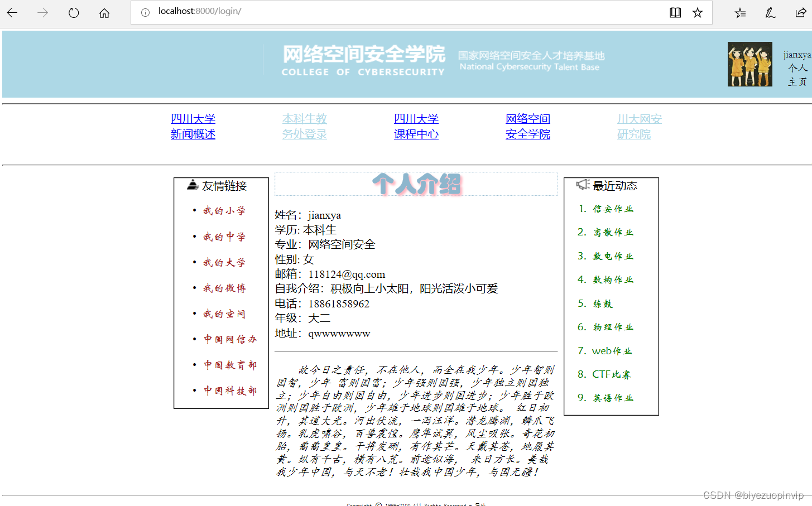Click the 学历 本科生 line
This screenshot has height=506, width=812.
[x=306, y=230]
